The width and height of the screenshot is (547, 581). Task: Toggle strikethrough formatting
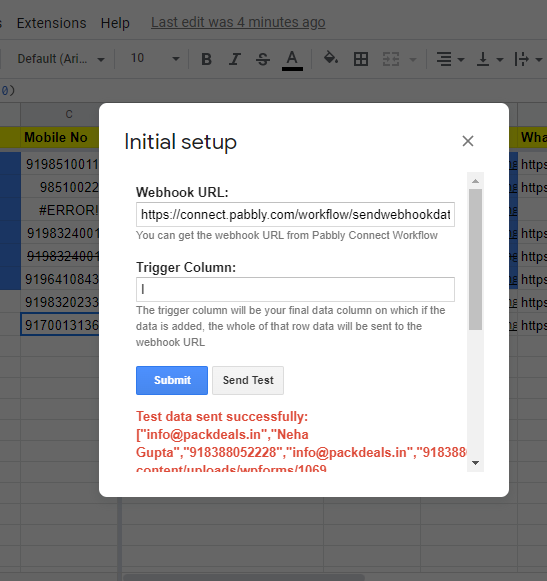(263, 59)
